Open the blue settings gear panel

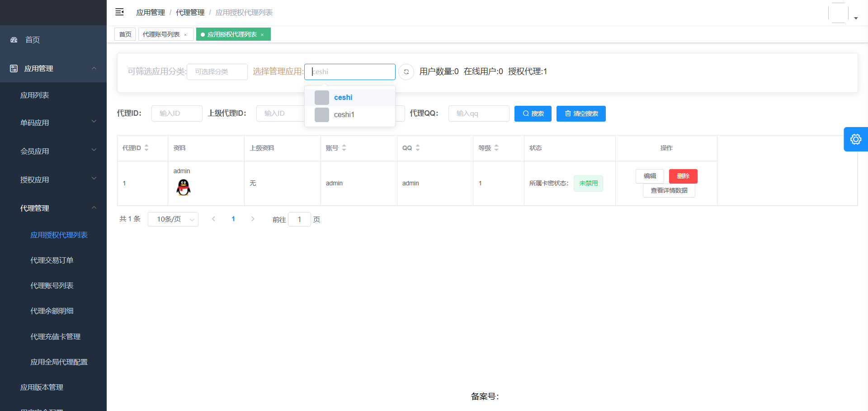855,139
